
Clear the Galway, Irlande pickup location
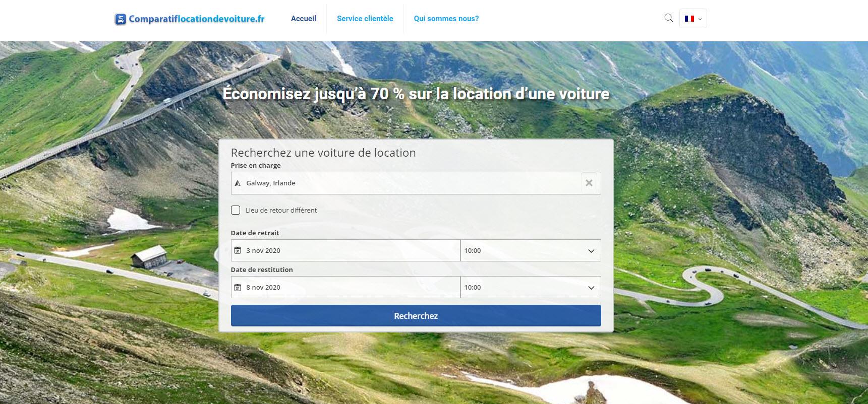pyautogui.click(x=589, y=183)
